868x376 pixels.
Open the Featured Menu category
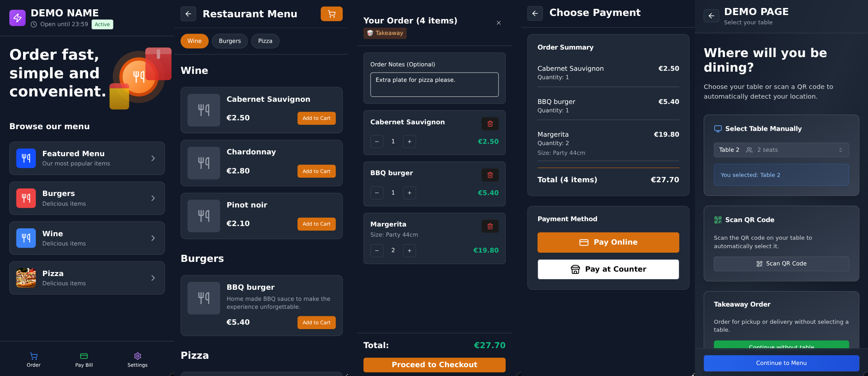coord(87,158)
